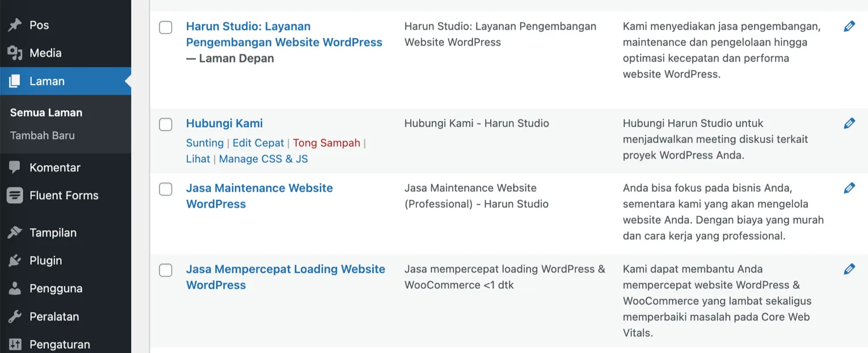Open the Hubungi Kami page title
The image size is (868, 353).
[225, 123]
